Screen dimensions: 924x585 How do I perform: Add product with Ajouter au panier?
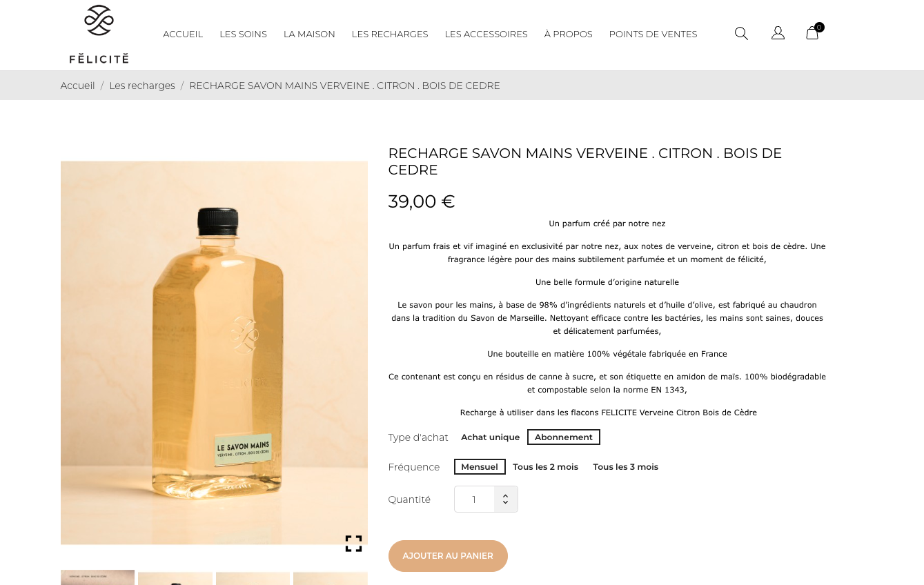(x=448, y=556)
